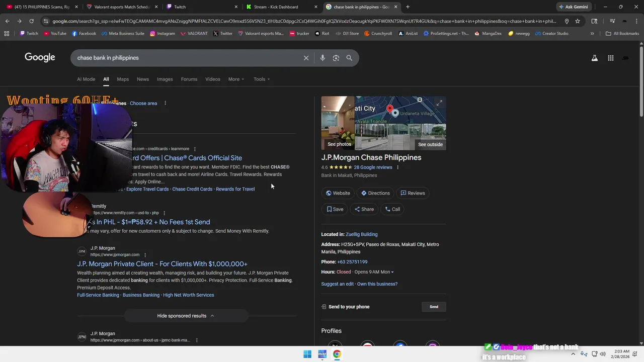Click the Call button
The height and width of the screenshot is (362, 644).
coord(392,209)
